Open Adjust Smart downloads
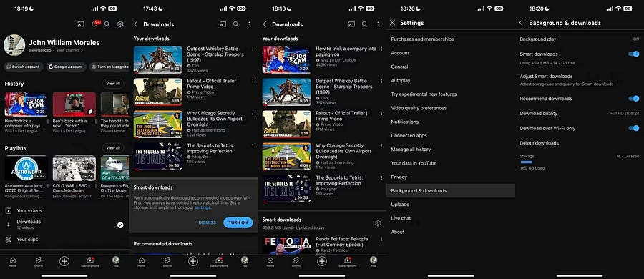The width and height of the screenshot is (644, 279). [x=580, y=79]
